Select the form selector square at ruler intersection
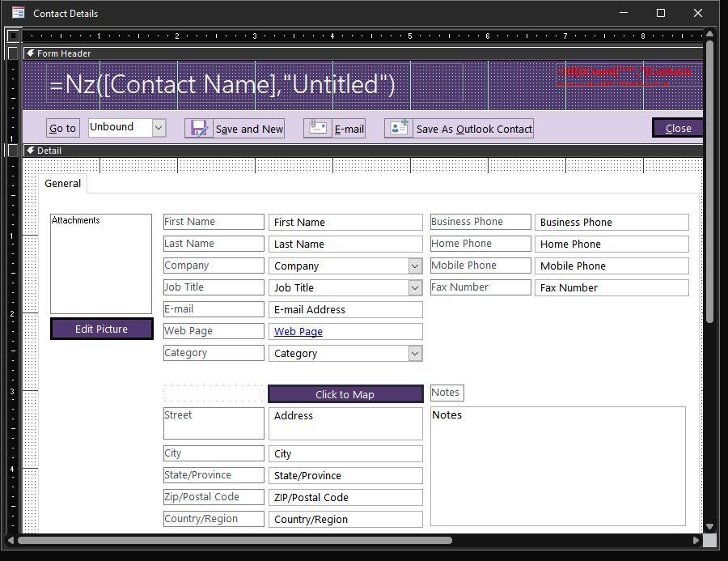This screenshot has height=561, width=728. (13, 36)
